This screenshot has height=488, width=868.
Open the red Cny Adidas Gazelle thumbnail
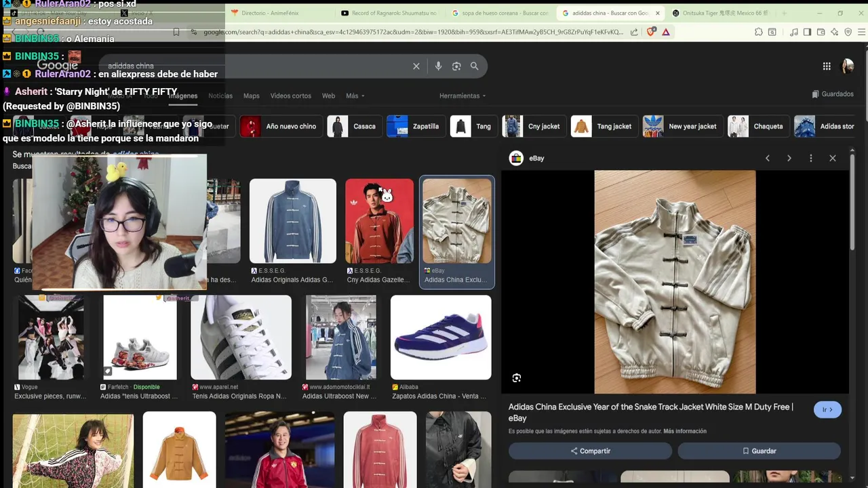pos(379,221)
